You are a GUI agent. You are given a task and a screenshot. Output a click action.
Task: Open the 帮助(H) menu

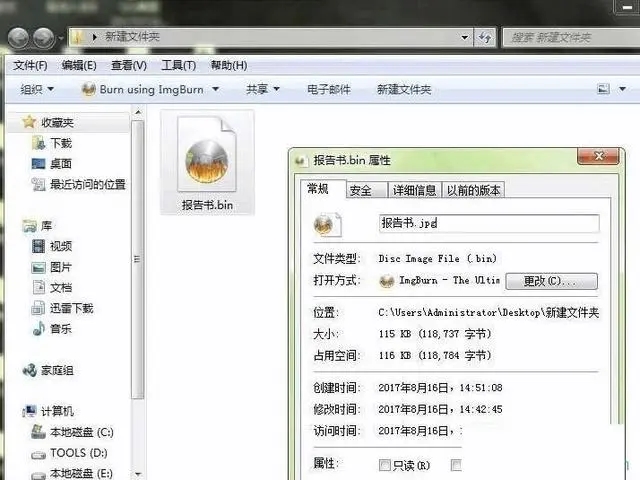(x=229, y=65)
